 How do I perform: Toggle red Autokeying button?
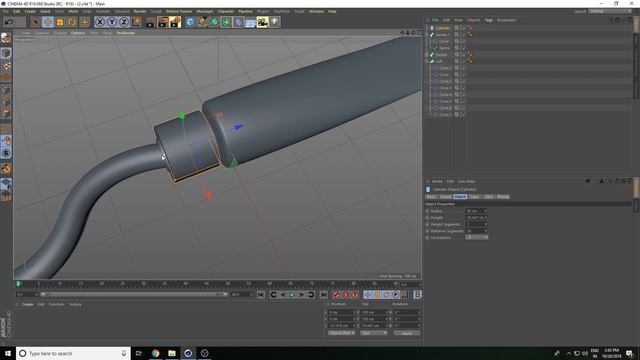click(x=346, y=295)
